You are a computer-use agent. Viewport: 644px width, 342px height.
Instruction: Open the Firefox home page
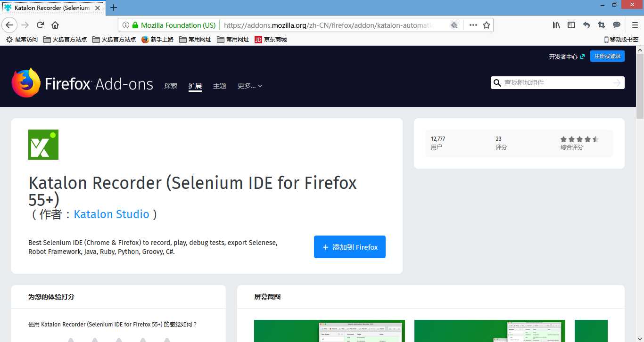pos(55,25)
